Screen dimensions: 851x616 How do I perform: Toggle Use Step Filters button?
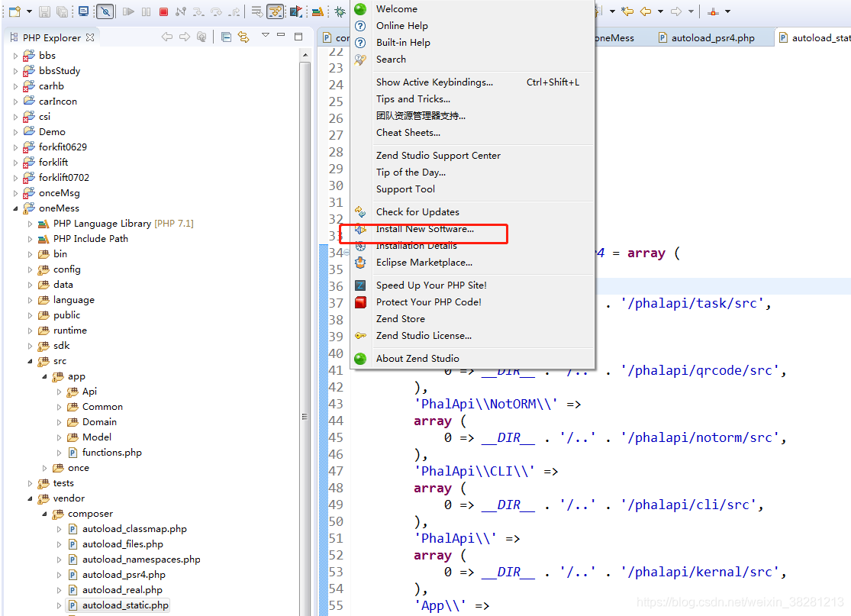pos(276,11)
